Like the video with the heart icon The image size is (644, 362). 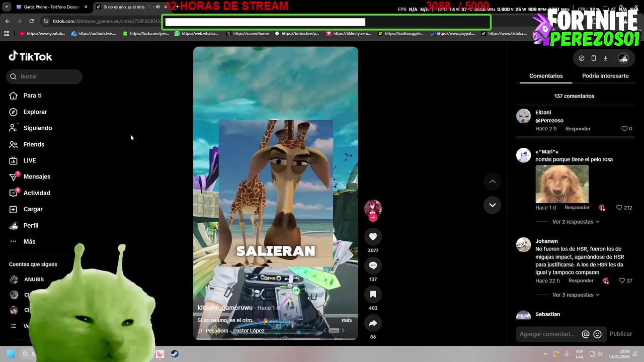pos(373,236)
